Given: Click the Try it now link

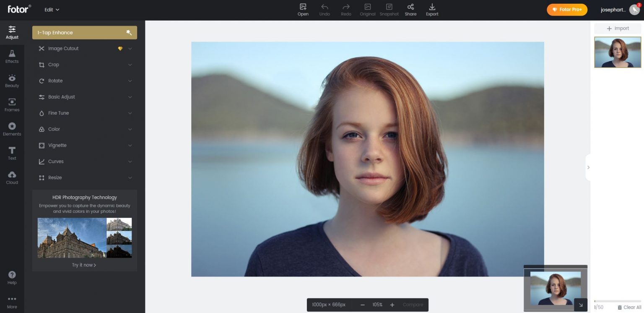Looking at the screenshot, I should pyautogui.click(x=84, y=265).
